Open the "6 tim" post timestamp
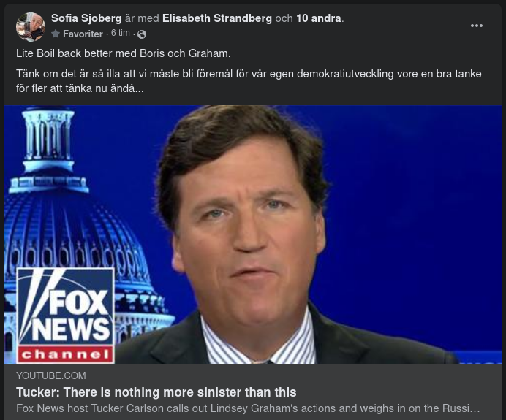506x420 pixels. pyautogui.click(x=121, y=33)
